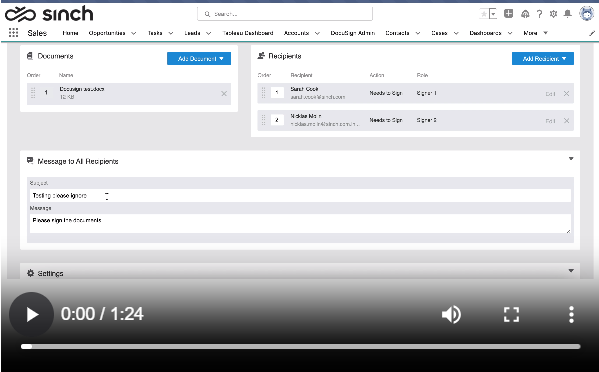Open the Cases tab
Image resolution: width=599 pixels, height=372 pixels.
439,33
